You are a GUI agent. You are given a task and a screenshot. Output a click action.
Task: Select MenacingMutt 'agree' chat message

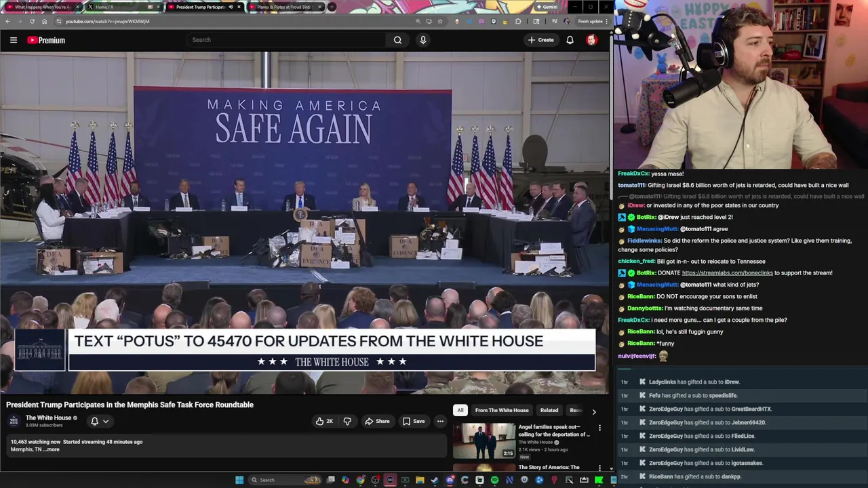point(674,228)
